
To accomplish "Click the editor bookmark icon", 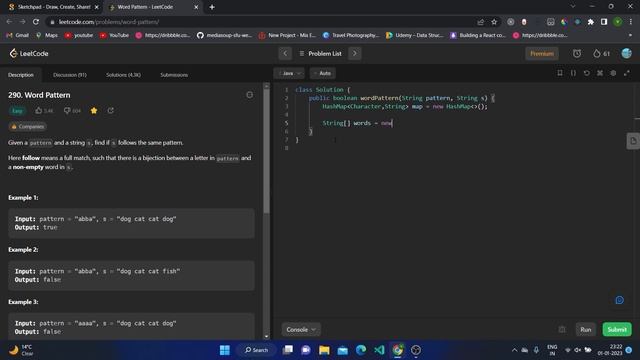I will point(560,73).
